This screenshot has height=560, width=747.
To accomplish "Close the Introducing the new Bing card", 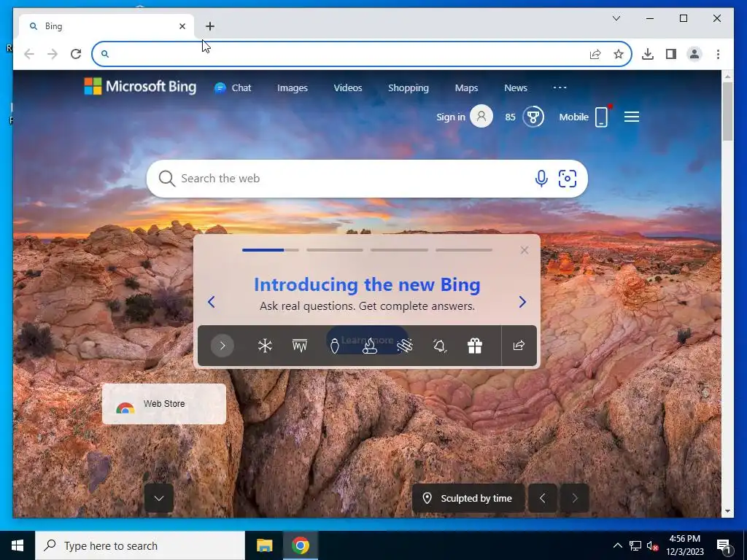I will click(524, 250).
